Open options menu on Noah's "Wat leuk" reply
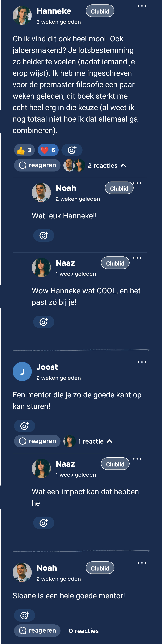 pyautogui.click(x=137, y=183)
